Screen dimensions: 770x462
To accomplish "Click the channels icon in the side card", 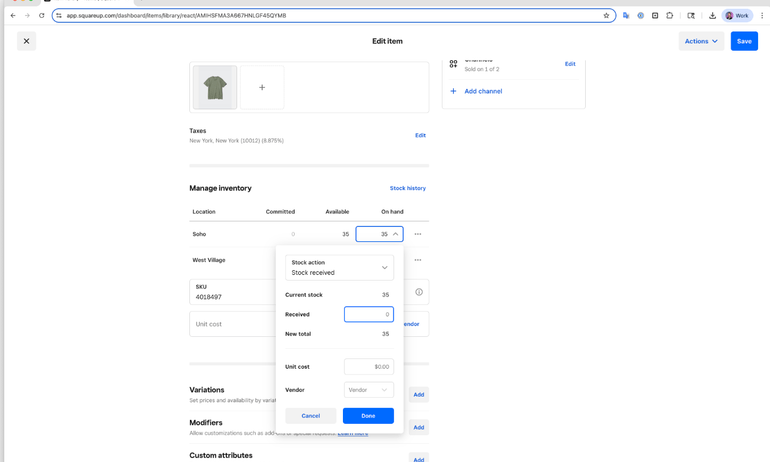I will [453, 64].
